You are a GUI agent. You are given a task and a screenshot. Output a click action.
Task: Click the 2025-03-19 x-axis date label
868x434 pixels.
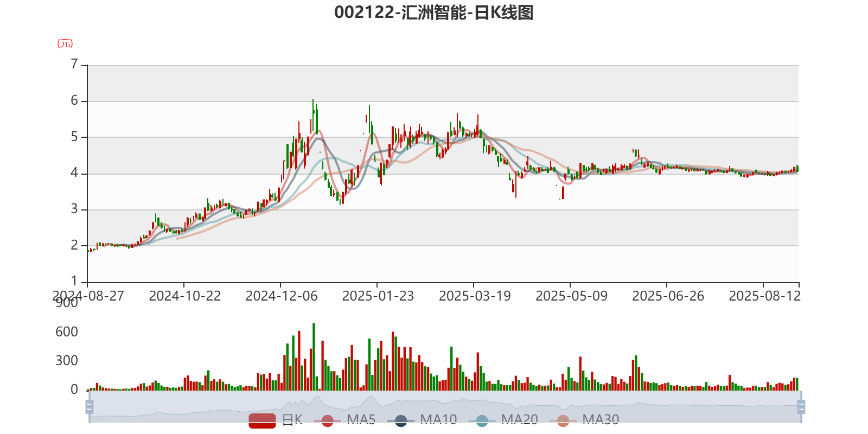(x=475, y=296)
